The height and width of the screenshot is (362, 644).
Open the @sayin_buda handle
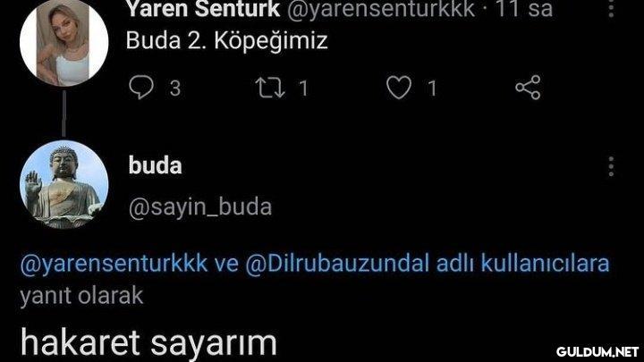coord(200,206)
